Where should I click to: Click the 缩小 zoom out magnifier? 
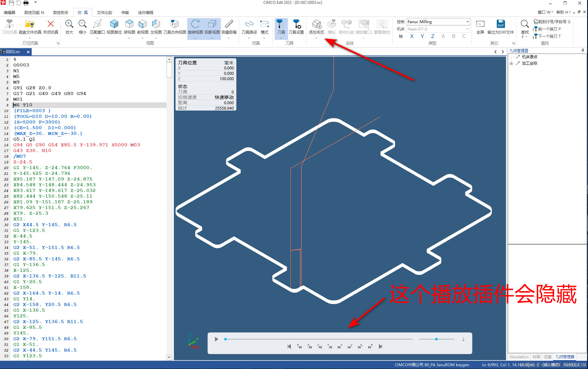(x=82, y=24)
